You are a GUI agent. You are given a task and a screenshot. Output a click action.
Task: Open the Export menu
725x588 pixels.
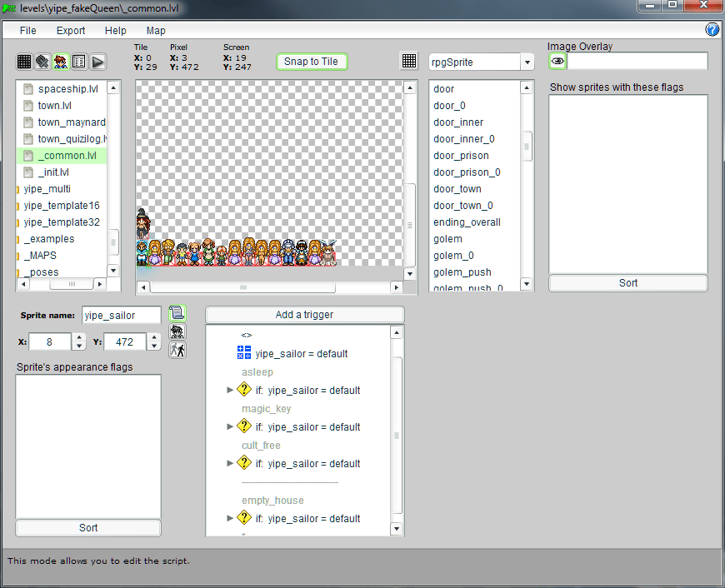pyautogui.click(x=71, y=31)
